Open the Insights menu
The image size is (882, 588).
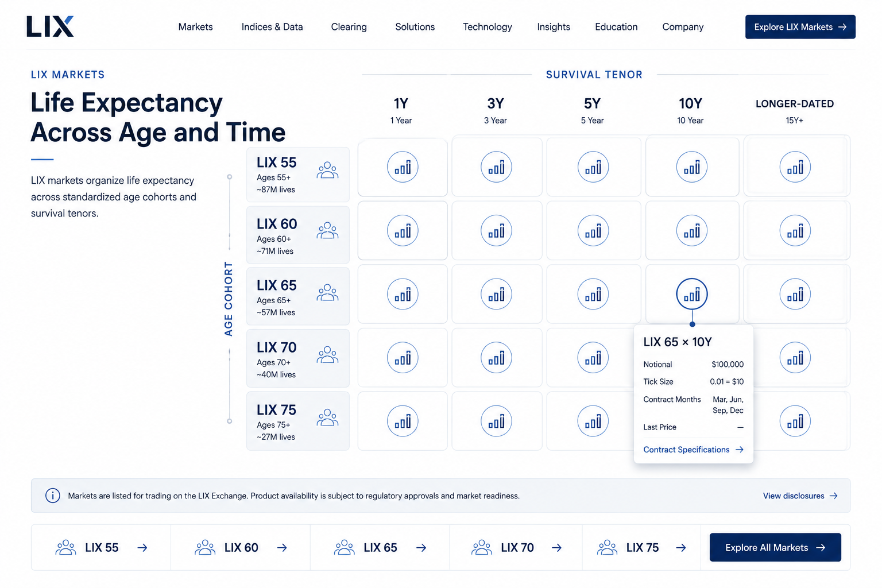(554, 27)
